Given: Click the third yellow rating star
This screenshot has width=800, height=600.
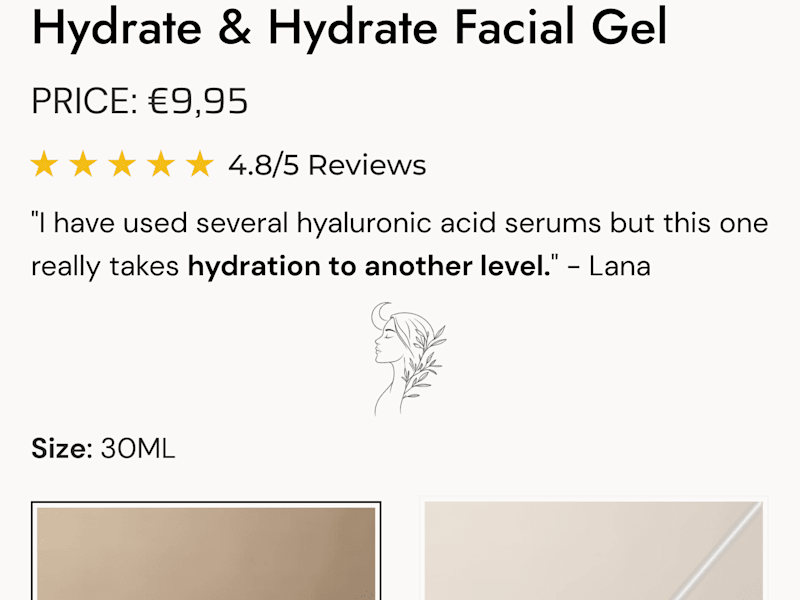Looking at the screenshot, I should 122,164.
